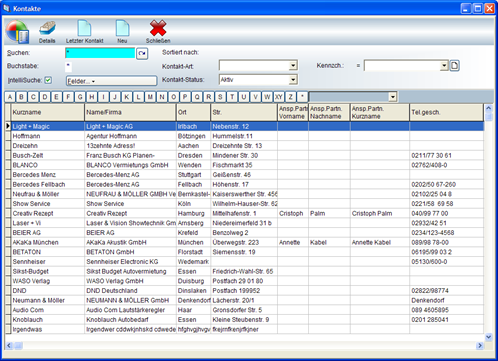The image size is (498, 361).
Task: Filter by letter N
Action: [162, 97]
